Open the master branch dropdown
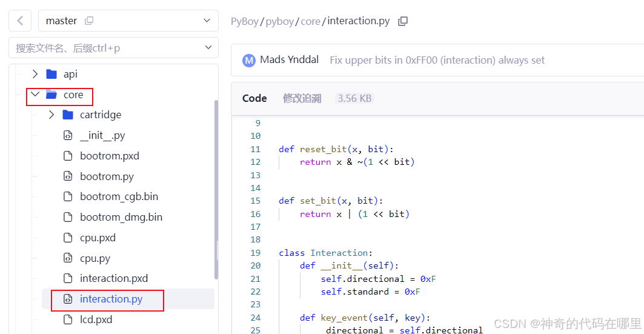 pyautogui.click(x=128, y=21)
